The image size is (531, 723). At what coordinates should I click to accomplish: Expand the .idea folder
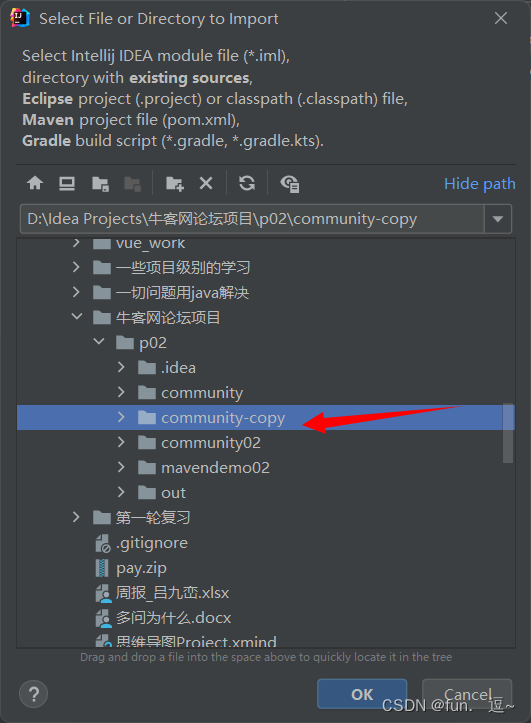(121, 367)
